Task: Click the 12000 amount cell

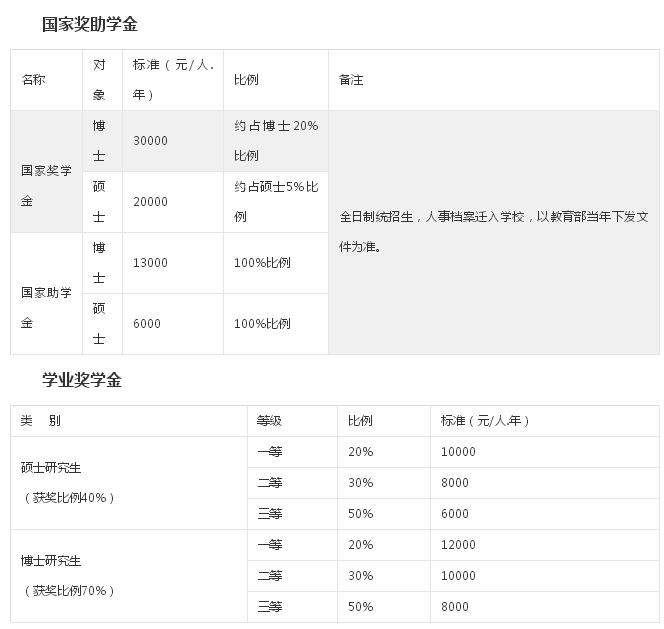Action: click(x=458, y=545)
